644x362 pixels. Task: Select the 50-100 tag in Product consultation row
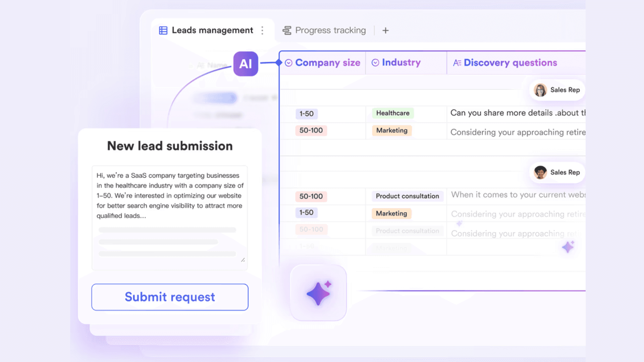click(x=311, y=196)
